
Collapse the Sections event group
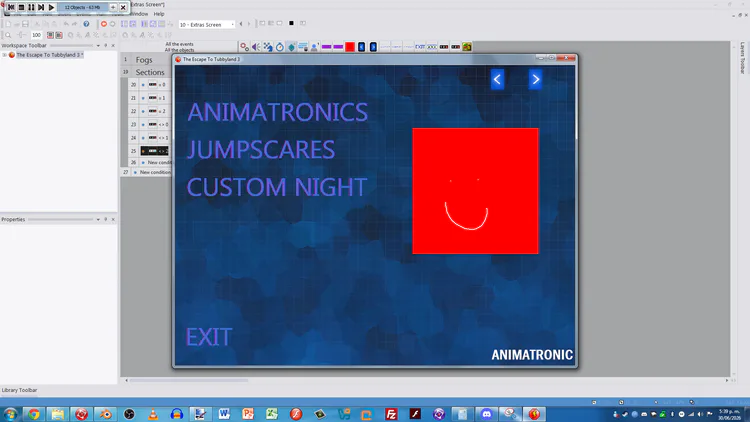tap(150, 72)
